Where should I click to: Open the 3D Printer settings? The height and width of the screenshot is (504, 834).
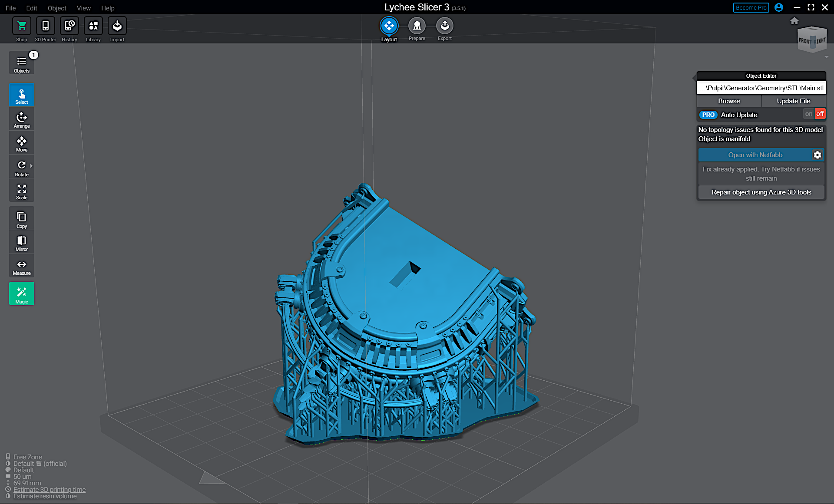point(45,29)
